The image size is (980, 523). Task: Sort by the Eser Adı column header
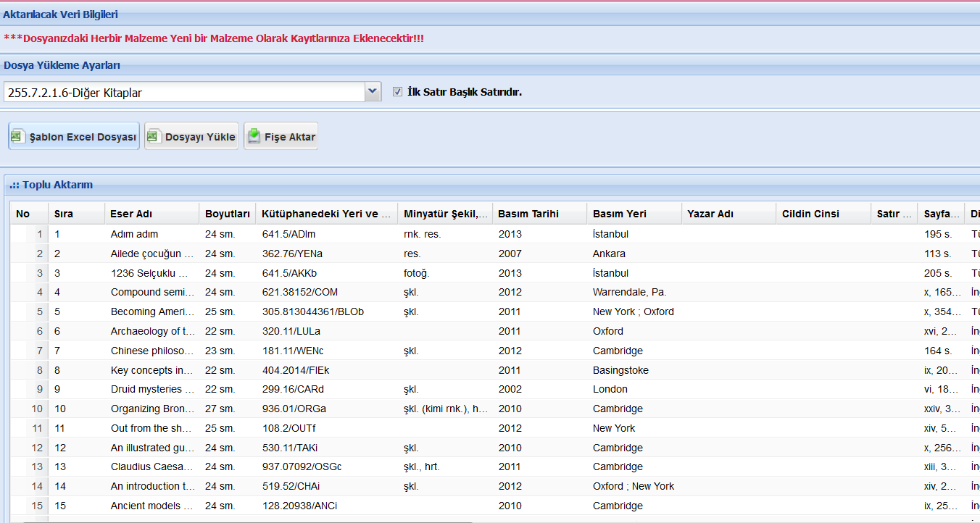(x=152, y=214)
